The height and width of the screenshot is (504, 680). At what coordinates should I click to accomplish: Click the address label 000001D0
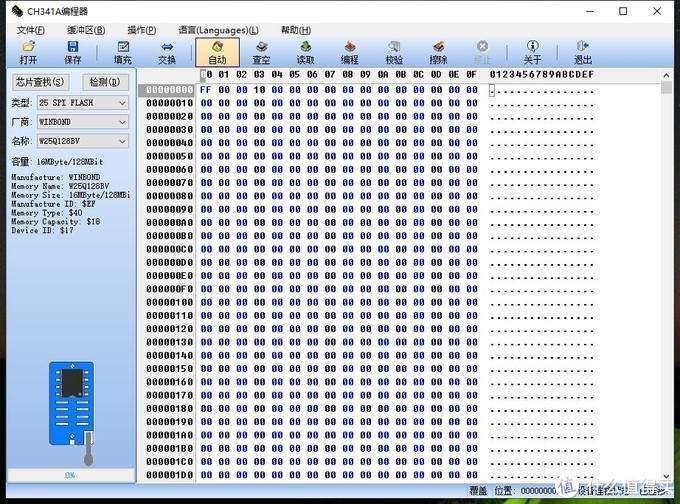[169, 475]
